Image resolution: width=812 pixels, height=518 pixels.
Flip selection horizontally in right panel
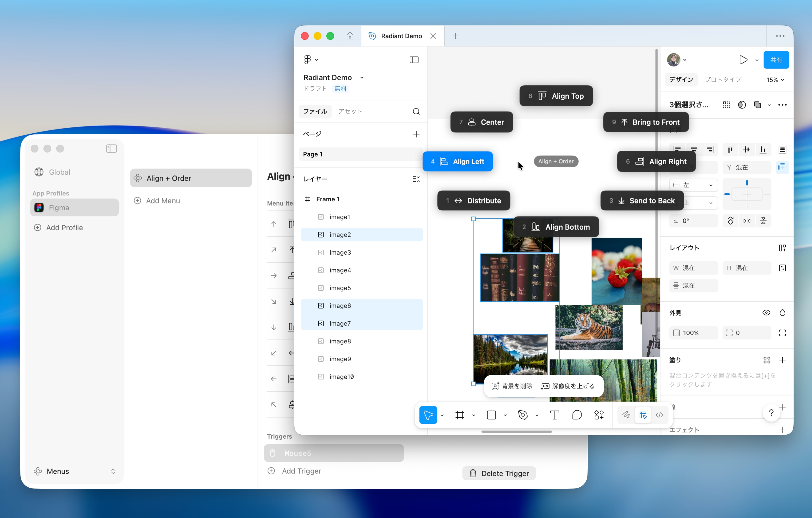click(747, 221)
